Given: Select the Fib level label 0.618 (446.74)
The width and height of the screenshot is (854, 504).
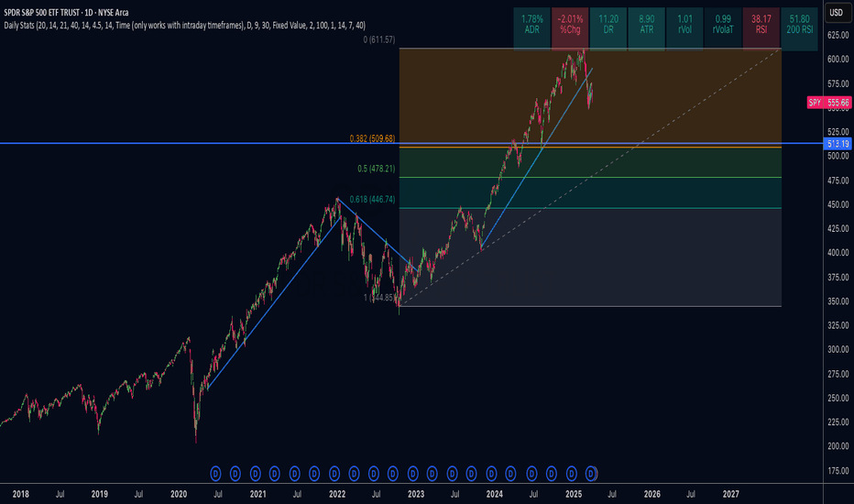Looking at the screenshot, I should (372, 200).
